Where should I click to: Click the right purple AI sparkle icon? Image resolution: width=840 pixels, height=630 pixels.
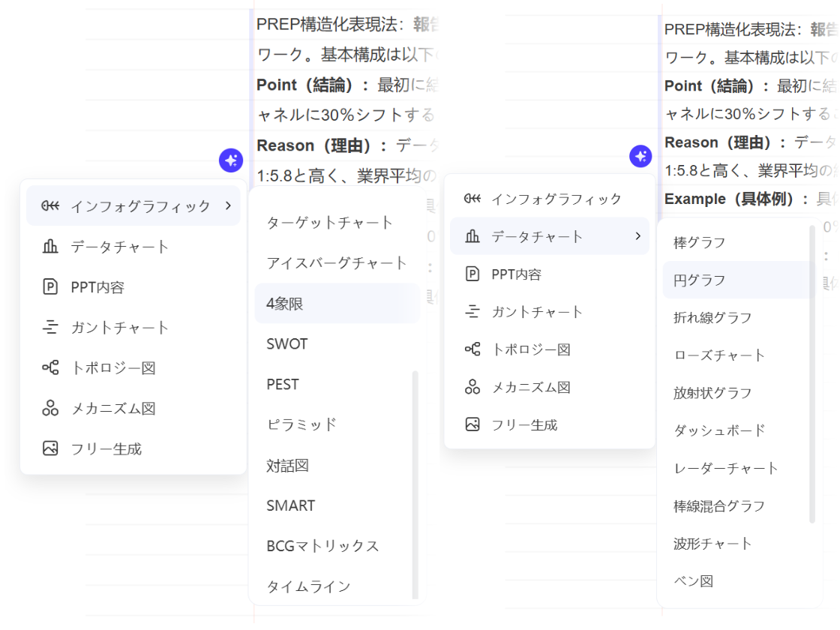640,157
